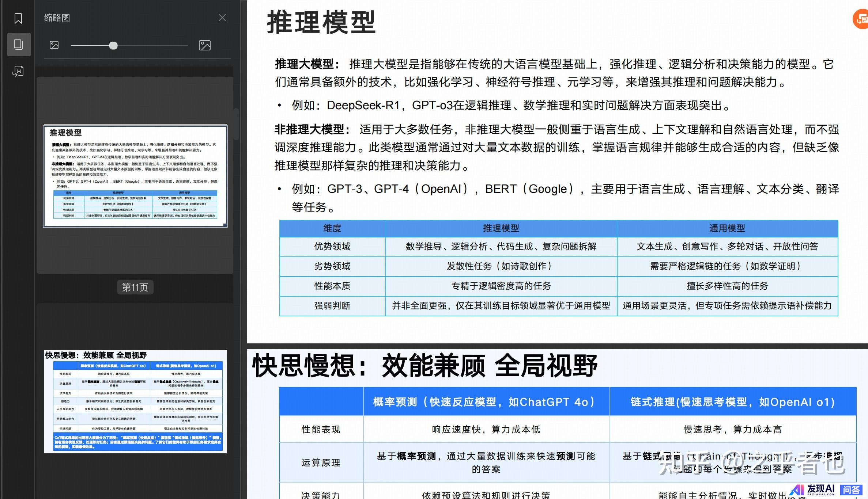
Task: Click the thumbnail size slider handle
Action: pyautogui.click(x=113, y=46)
